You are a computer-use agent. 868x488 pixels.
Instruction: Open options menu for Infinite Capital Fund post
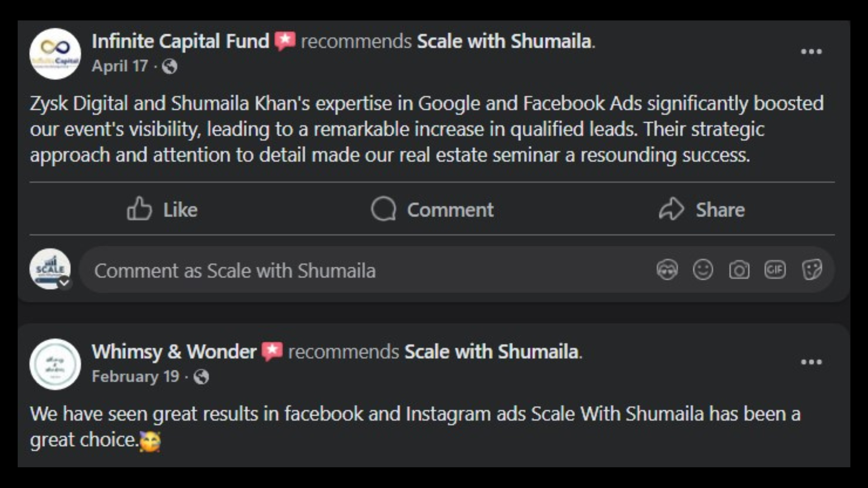point(811,52)
